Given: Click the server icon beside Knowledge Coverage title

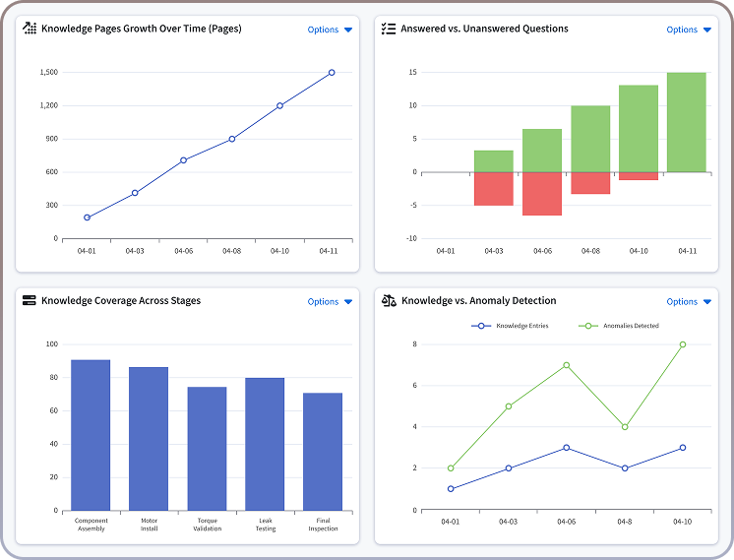Looking at the screenshot, I should [x=30, y=301].
